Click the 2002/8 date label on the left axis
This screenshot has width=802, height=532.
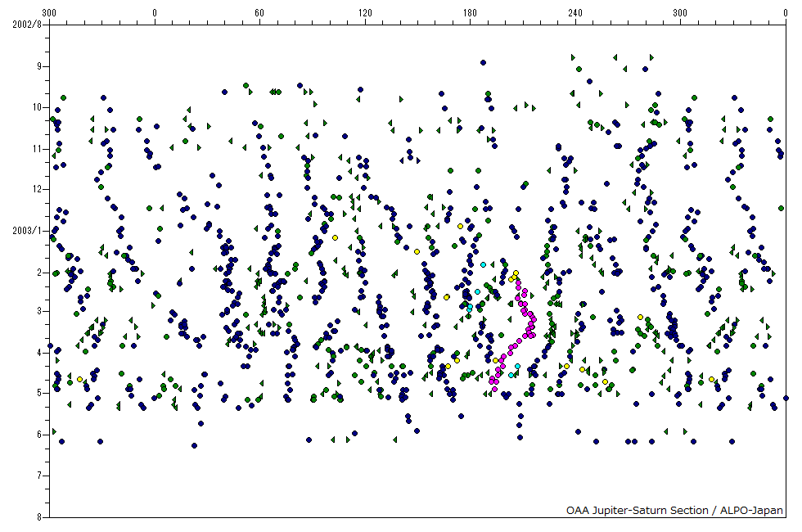point(26,24)
